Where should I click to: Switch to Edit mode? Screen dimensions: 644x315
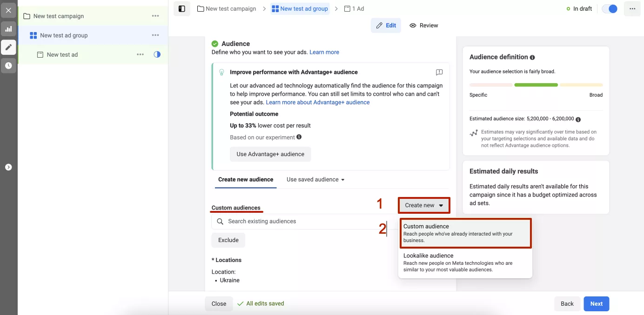[386, 26]
